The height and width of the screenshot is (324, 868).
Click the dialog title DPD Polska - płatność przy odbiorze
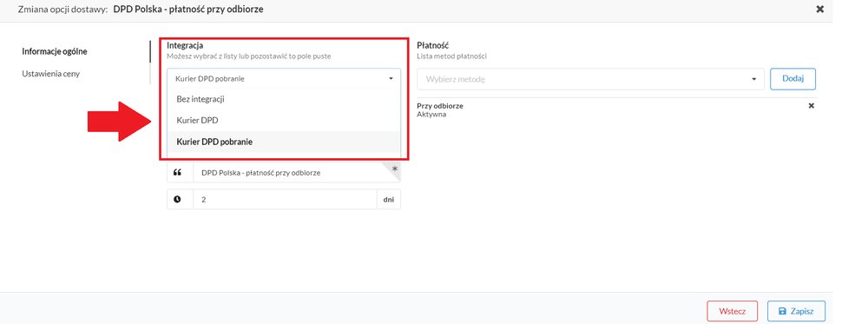pyautogui.click(x=188, y=9)
